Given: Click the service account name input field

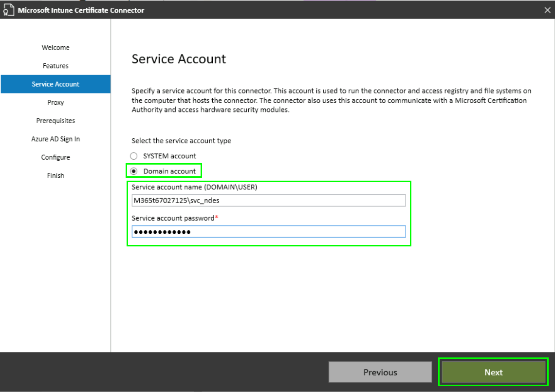Looking at the screenshot, I should coord(268,201).
